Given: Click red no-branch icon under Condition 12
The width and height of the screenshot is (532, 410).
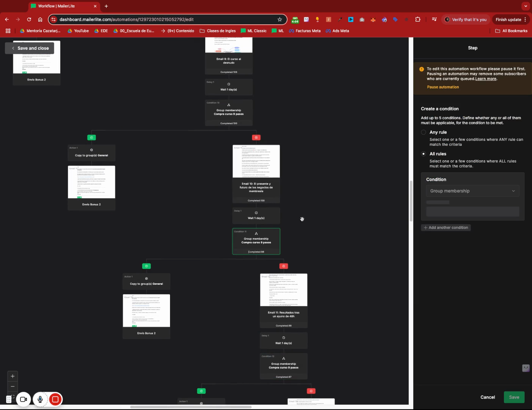Looking at the screenshot, I should (x=311, y=391).
